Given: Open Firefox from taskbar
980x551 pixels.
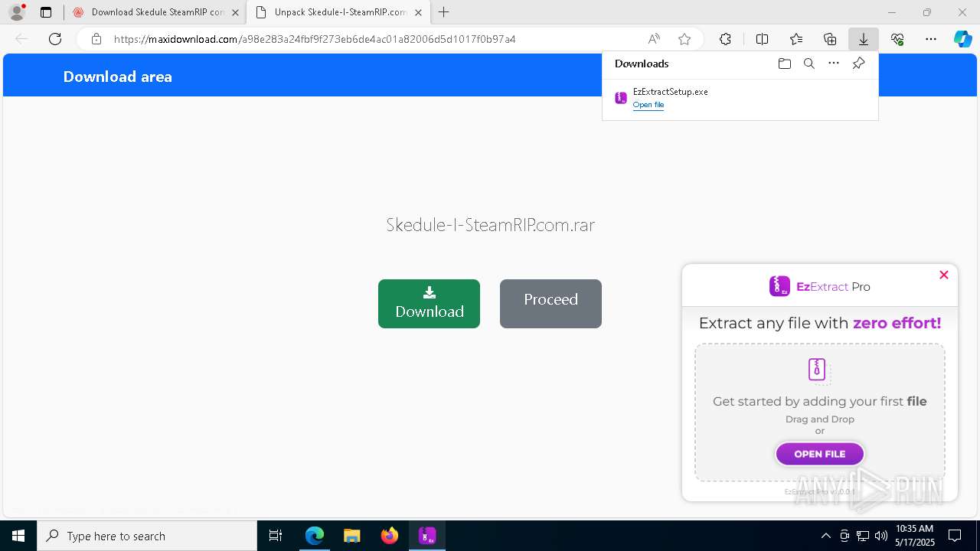Looking at the screenshot, I should coord(390,536).
